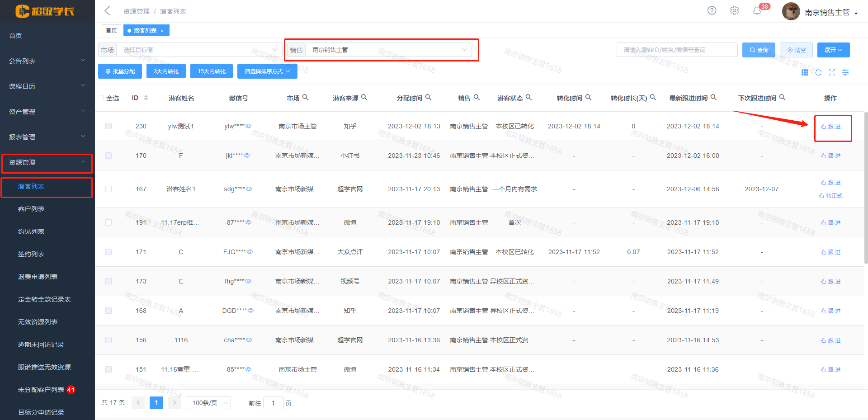Open the help question mark icon
This screenshot has height=420, width=868.
coord(712,10)
